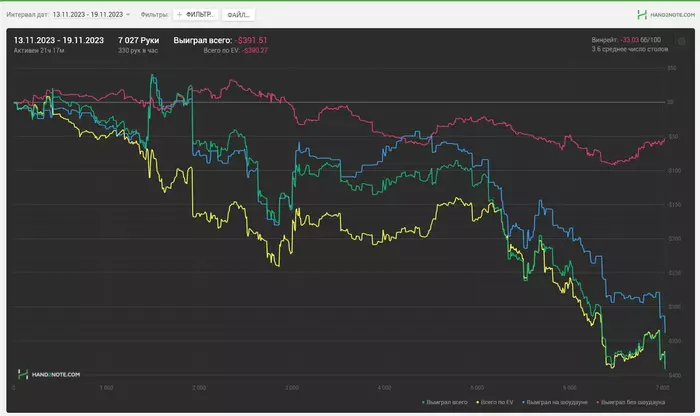Image resolution: width=700 pixels, height=416 pixels.
Task: Open the 13.11.2023 - 19.11.2023 date range selector
Action: point(88,15)
